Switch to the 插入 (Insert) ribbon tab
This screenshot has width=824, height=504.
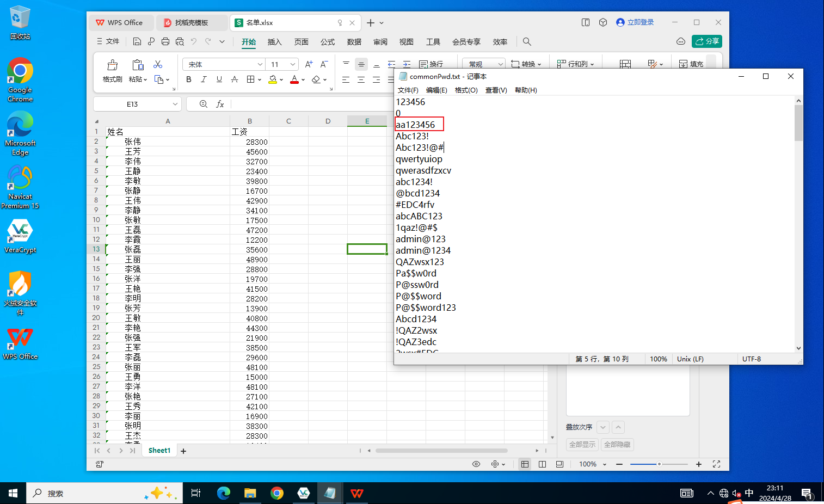(x=275, y=42)
